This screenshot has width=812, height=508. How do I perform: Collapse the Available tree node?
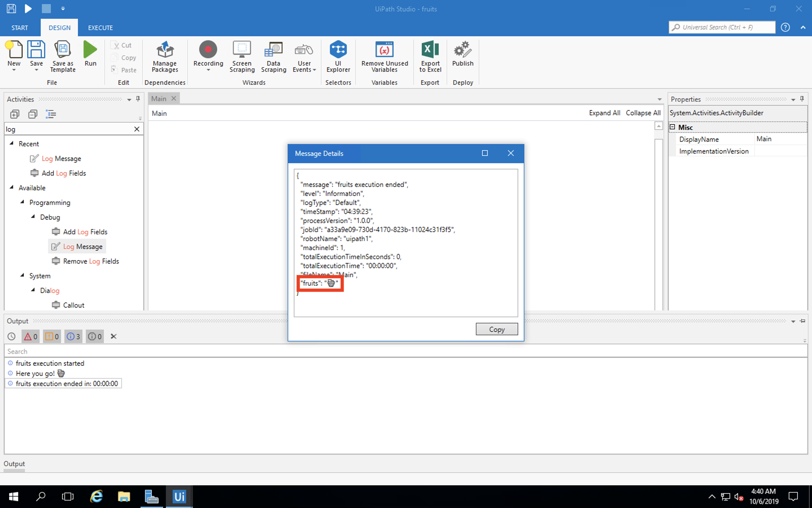click(x=12, y=187)
